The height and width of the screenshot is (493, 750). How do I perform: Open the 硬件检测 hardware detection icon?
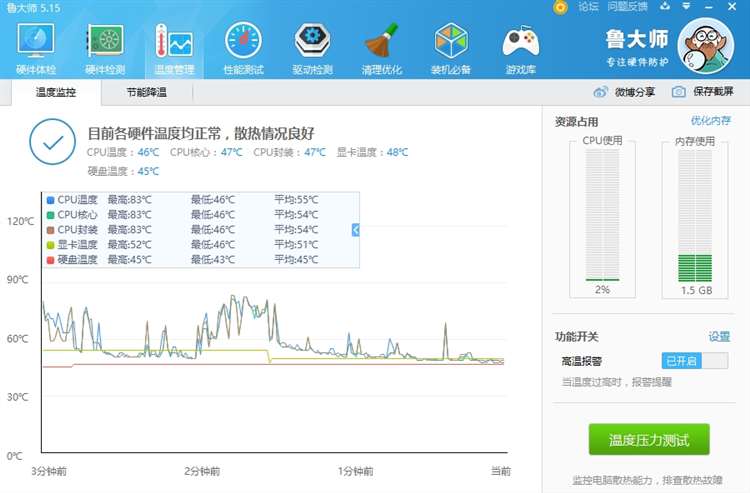[x=105, y=47]
